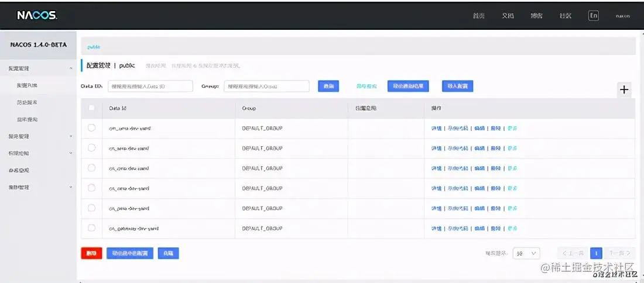The height and width of the screenshot is (283, 644).
Task: Open 社区 in the top navigation
Action: 565,16
